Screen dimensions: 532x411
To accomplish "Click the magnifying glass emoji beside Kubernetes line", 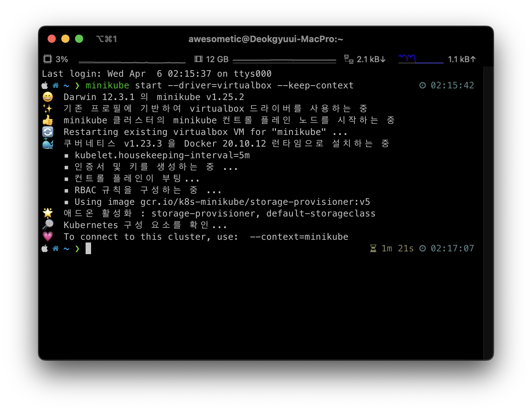I will (x=48, y=225).
